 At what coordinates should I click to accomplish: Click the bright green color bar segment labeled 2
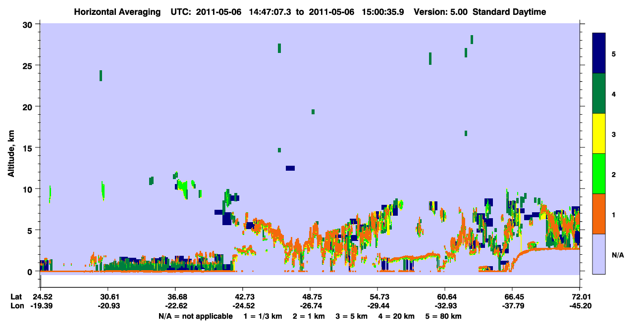pos(599,174)
